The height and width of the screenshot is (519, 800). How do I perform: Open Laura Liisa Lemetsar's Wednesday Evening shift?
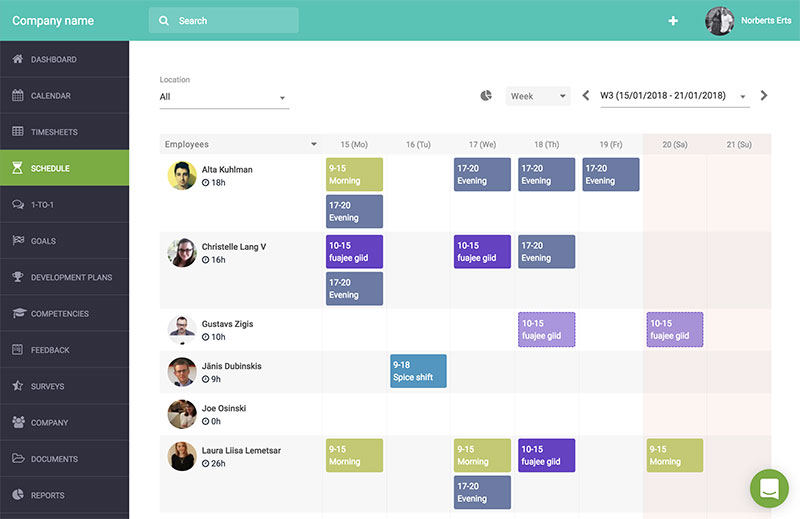click(x=482, y=492)
